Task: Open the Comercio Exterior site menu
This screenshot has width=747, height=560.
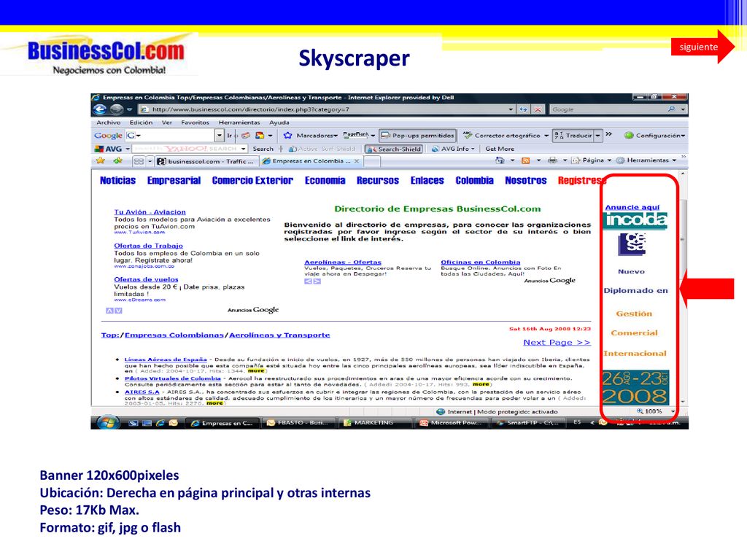Action: (x=252, y=181)
